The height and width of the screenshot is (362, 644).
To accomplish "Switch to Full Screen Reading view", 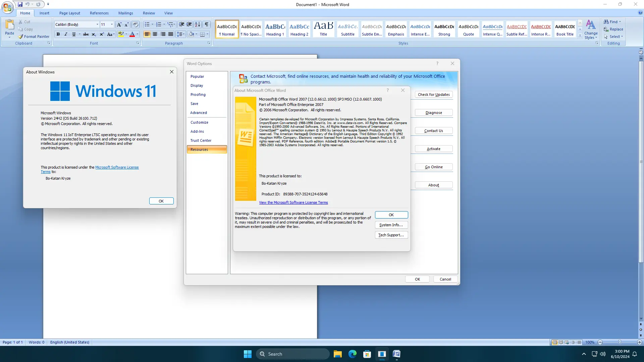I will [561, 342].
